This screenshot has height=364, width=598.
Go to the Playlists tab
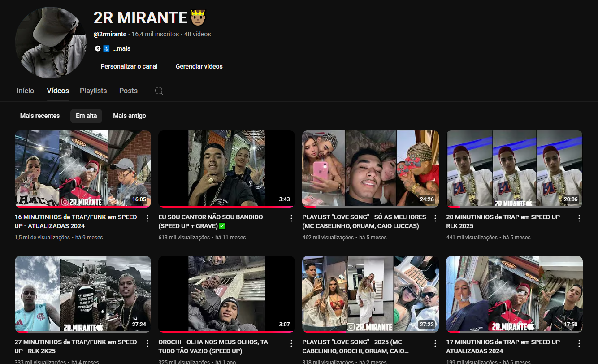tap(93, 91)
